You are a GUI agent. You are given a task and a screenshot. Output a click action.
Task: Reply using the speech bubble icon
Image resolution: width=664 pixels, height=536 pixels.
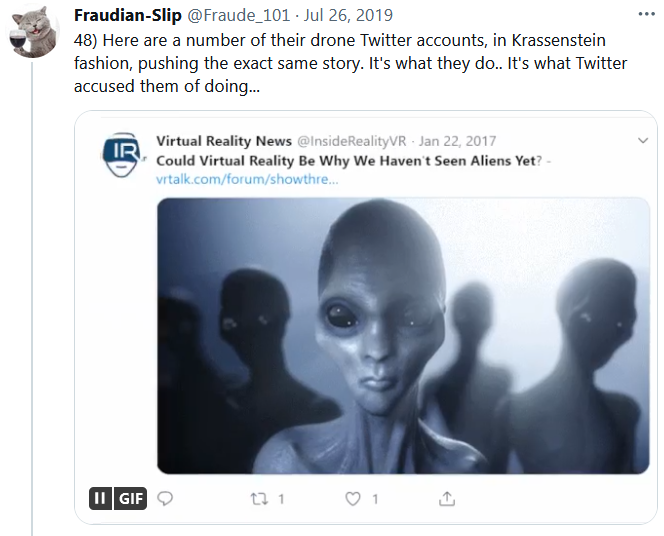point(165,498)
